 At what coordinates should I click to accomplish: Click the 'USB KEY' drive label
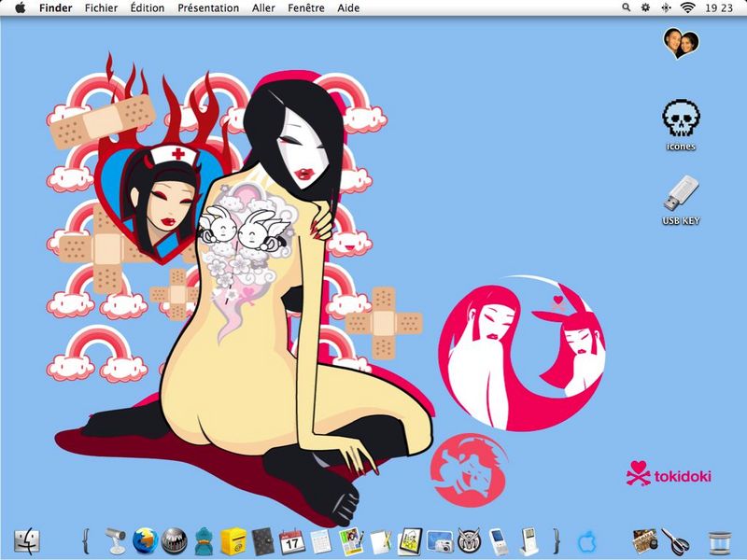point(681,220)
